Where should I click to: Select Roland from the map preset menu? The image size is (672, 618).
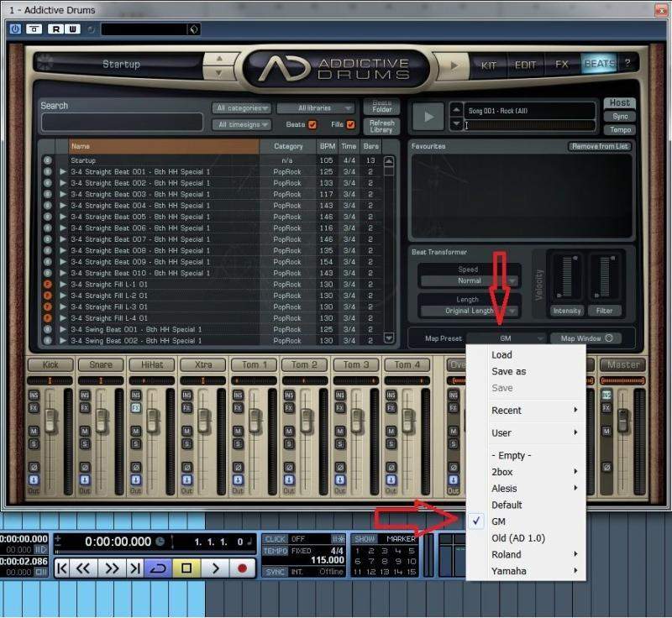tap(507, 554)
